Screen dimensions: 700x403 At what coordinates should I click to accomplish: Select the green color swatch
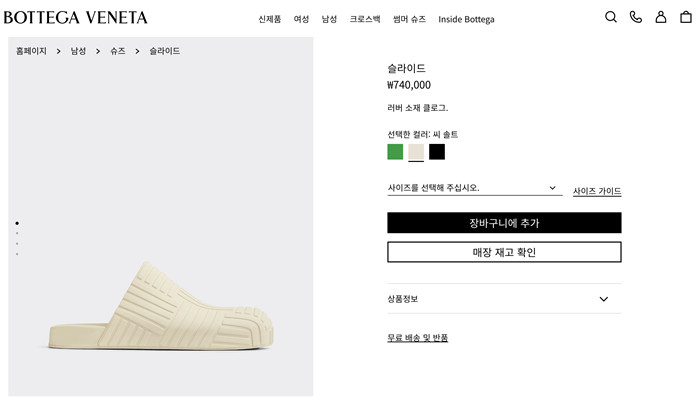[395, 152]
